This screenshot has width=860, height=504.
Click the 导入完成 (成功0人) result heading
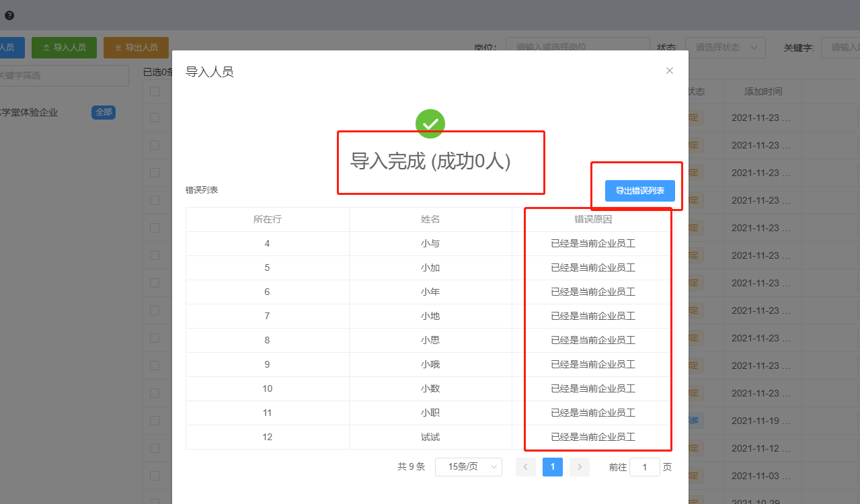(430, 161)
